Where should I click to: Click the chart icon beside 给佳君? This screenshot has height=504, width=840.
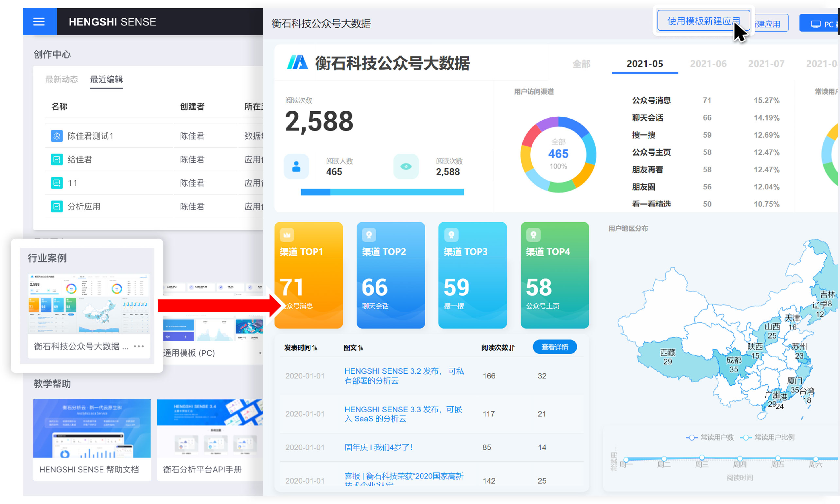57,159
